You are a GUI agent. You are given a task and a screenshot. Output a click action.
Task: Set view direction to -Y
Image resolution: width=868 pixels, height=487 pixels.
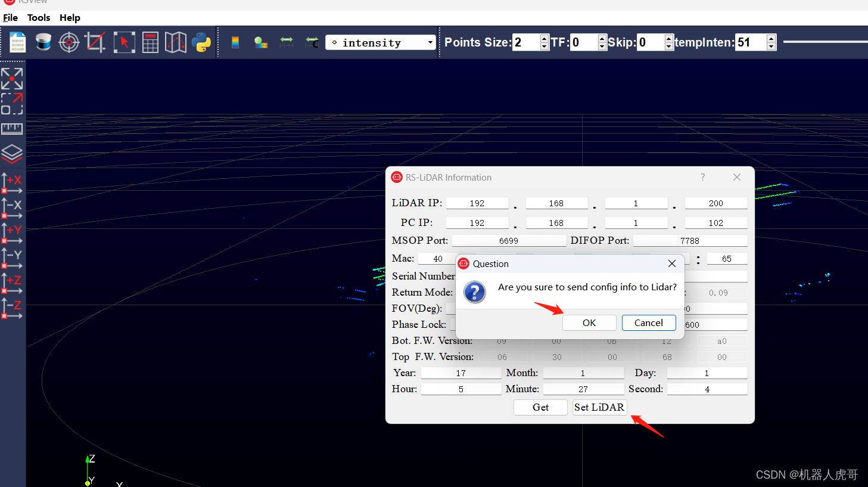point(12,259)
